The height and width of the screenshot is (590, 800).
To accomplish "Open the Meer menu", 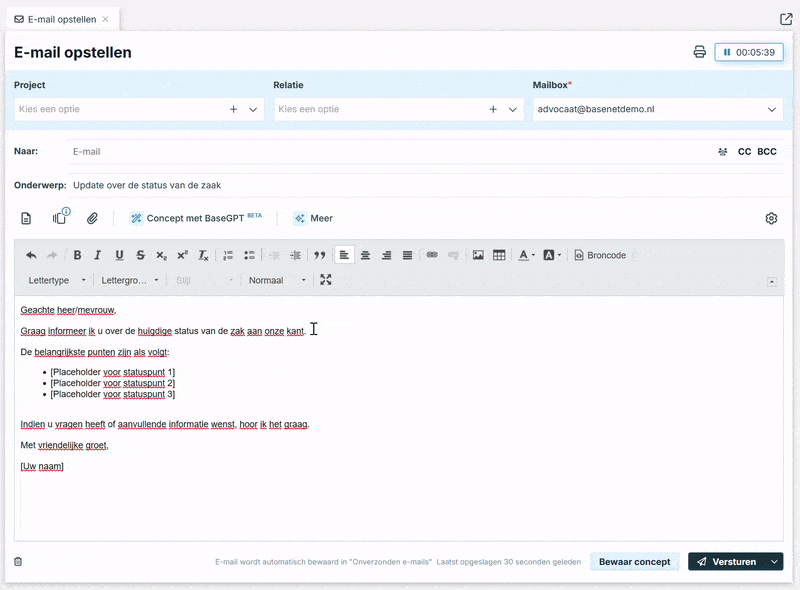I will pos(313,218).
